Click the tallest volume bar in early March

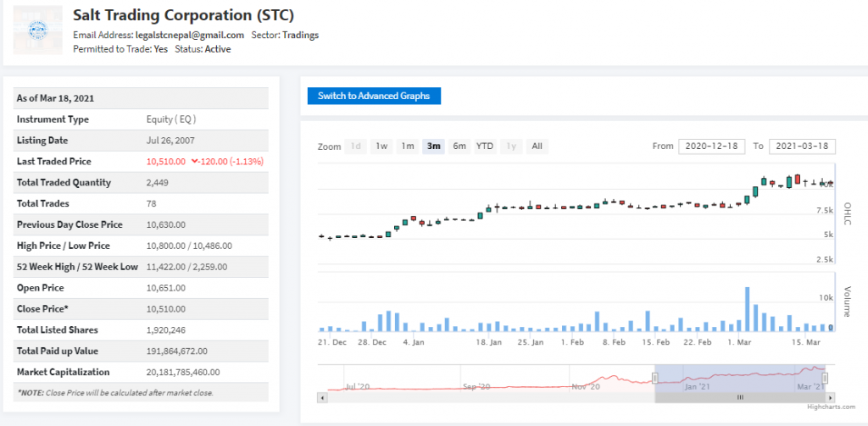click(x=747, y=309)
